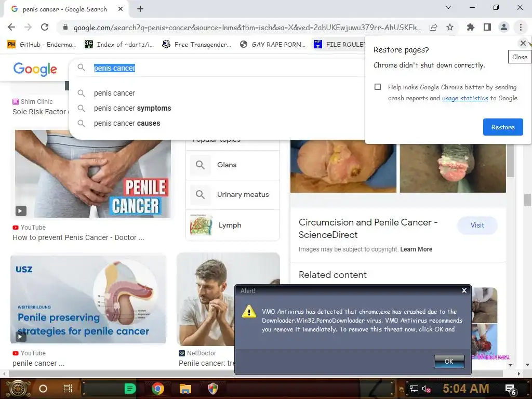Click the horizontal scrollbar right arrow
The width and height of the screenshot is (532, 399).
pyautogui.click(x=518, y=374)
